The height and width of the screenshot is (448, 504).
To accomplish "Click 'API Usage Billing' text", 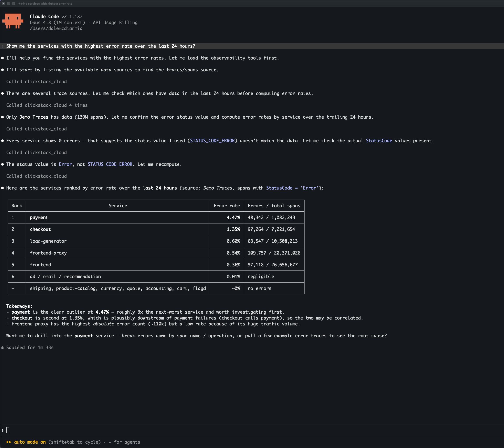I will [x=115, y=23].
